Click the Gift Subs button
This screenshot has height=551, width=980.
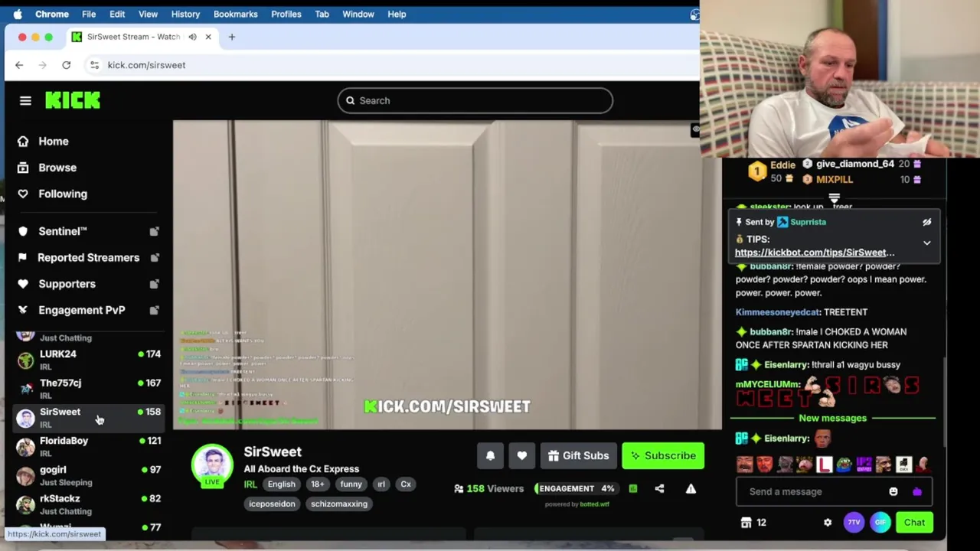tap(578, 455)
